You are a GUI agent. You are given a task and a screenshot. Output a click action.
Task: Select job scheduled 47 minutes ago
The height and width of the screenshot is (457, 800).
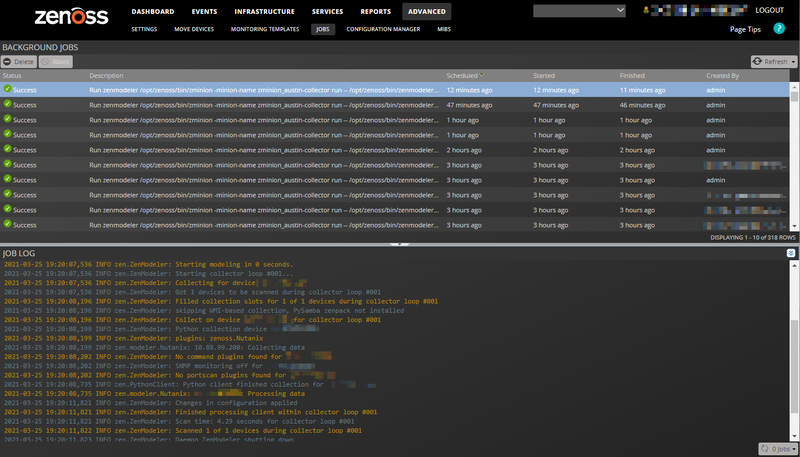[395, 105]
